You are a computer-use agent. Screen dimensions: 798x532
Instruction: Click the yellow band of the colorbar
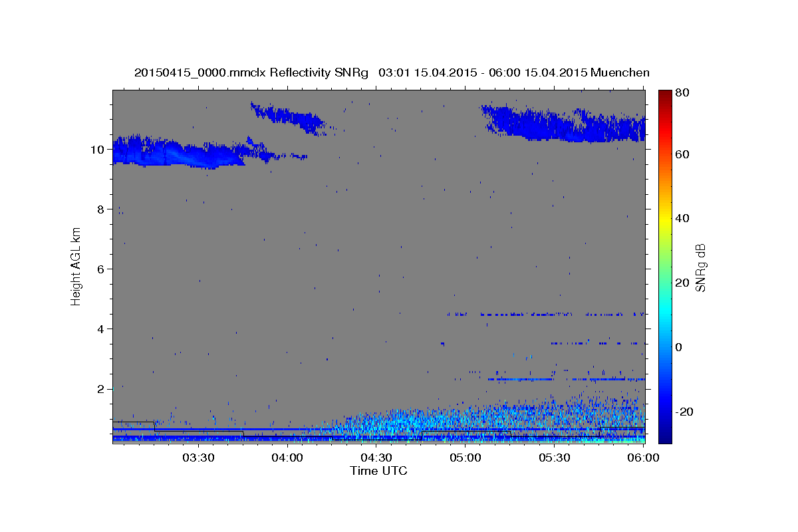coord(665,218)
